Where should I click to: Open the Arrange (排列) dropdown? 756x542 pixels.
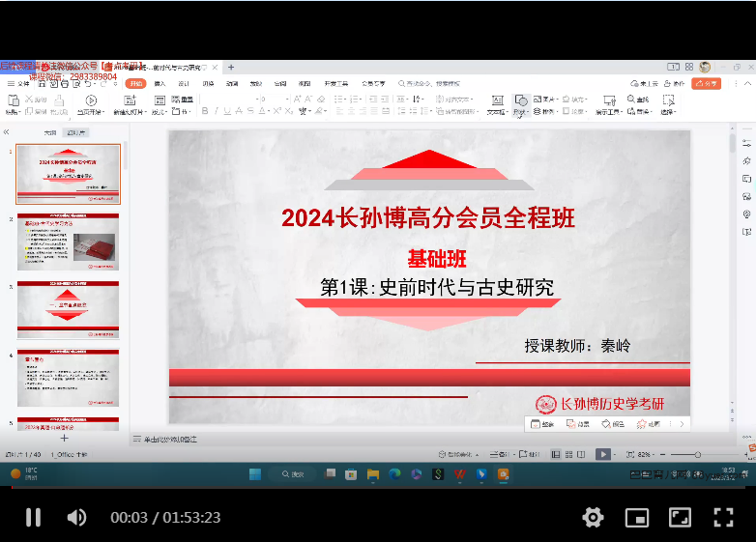click(545, 111)
